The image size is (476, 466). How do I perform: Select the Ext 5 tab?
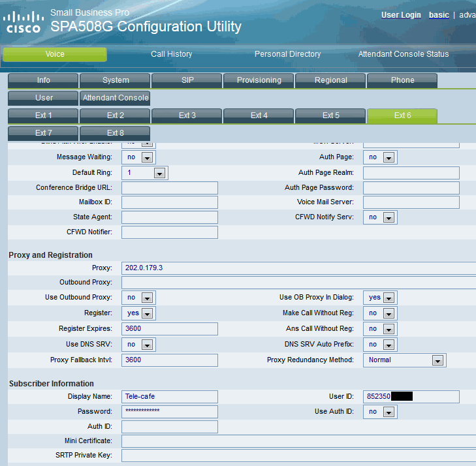[330, 116]
